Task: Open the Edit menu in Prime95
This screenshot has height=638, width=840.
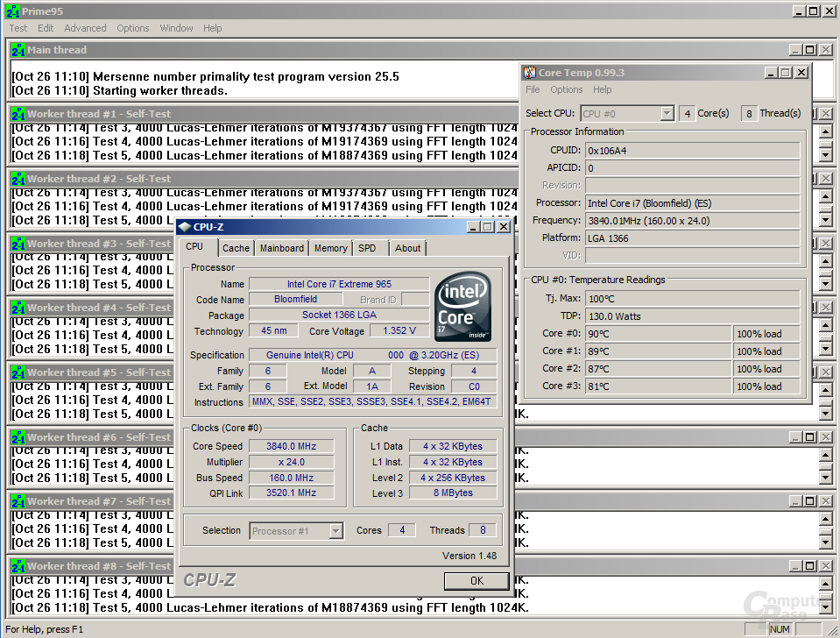Action: pyautogui.click(x=46, y=28)
